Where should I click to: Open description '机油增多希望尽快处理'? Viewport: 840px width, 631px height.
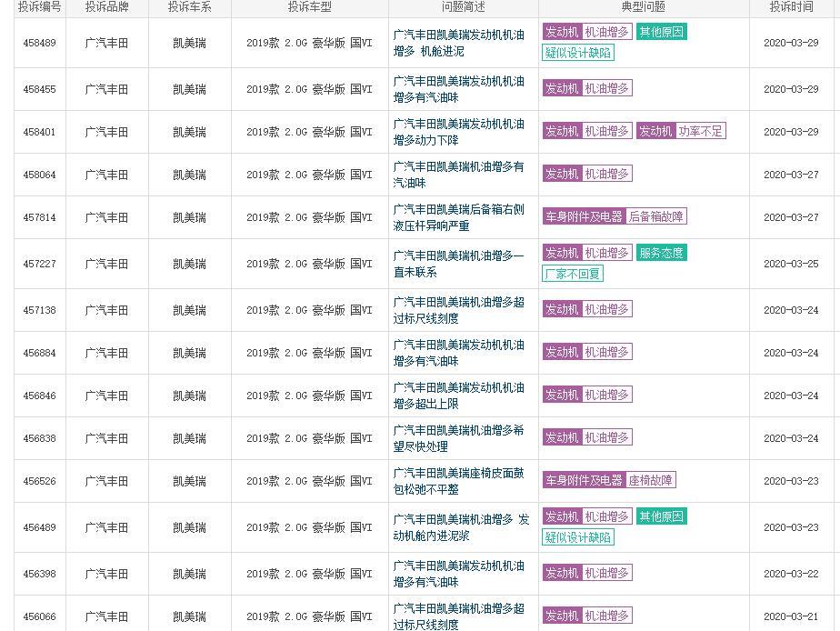(x=458, y=439)
